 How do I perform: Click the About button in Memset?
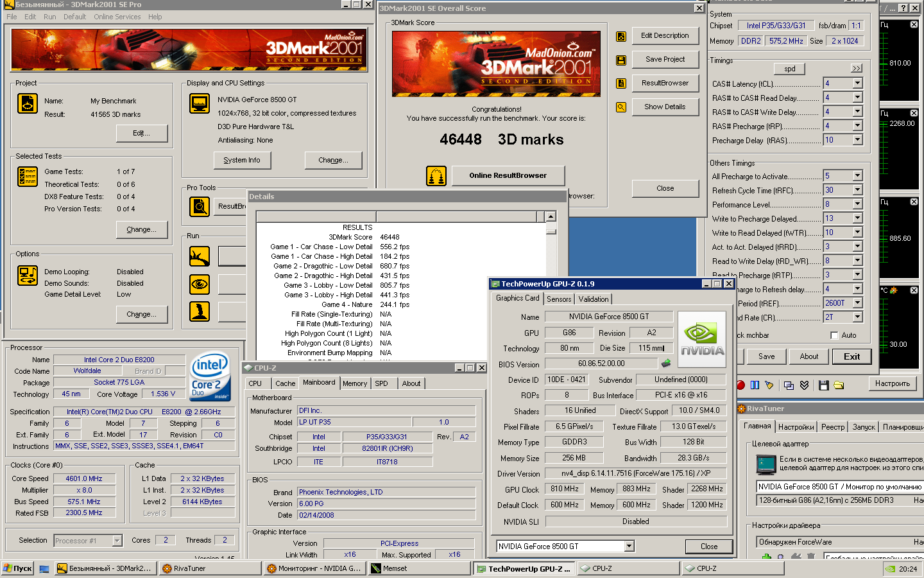[x=809, y=356]
